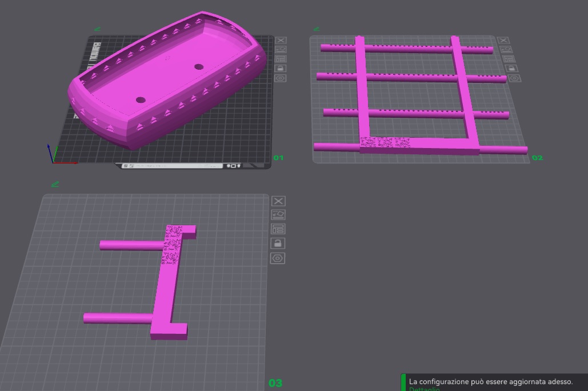The image size is (588, 391).
Task: Click the green edit-name pencil above plate 03
Action: pyautogui.click(x=55, y=184)
